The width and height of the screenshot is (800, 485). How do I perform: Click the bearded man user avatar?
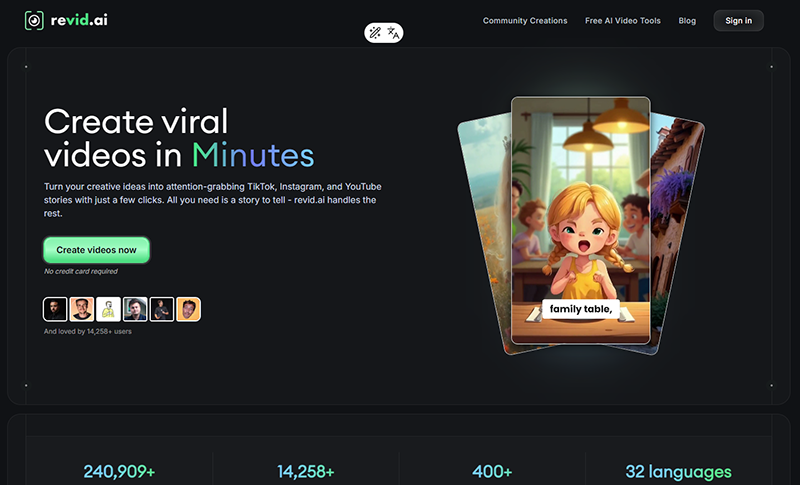(55, 310)
